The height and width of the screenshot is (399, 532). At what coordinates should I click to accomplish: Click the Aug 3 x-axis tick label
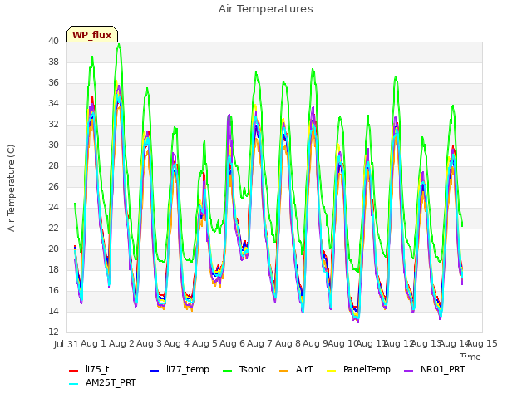click(150, 343)
